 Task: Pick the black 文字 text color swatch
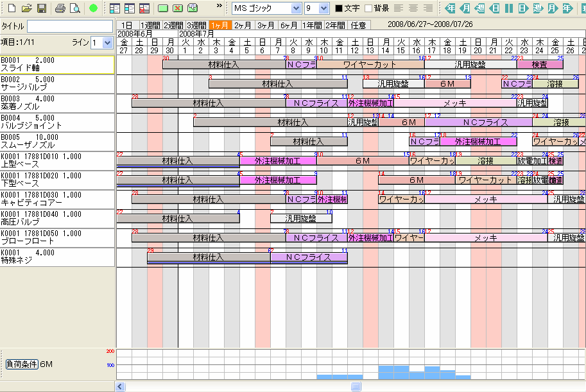[x=339, y=8]
